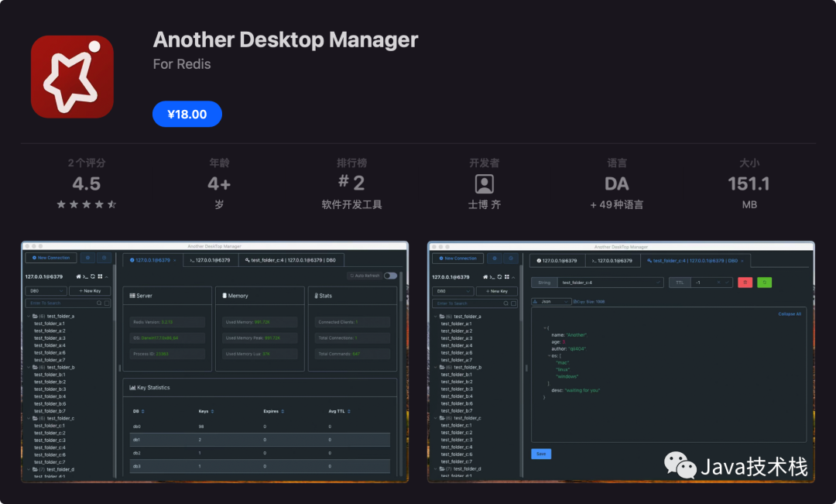Image resolution: width=836 pixels, height=504 pixels.
Task: Collapse the 127.0.0.1@6379 connection in the left screenshot
Action: click(x=107, y=277)
